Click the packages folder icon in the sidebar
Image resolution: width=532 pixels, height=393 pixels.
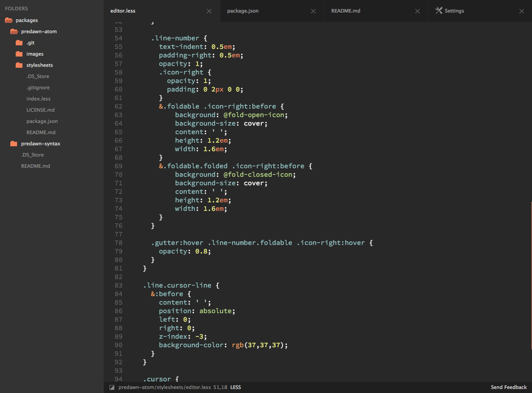point(9,20)
